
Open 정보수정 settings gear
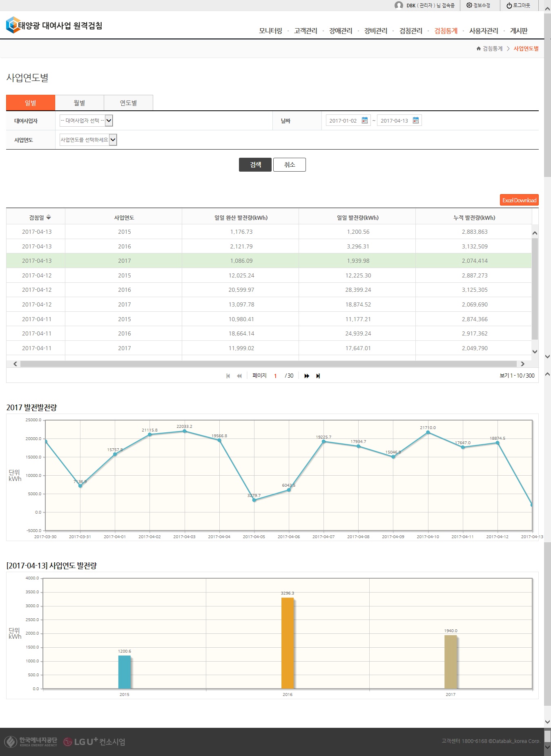pos(469,5)
